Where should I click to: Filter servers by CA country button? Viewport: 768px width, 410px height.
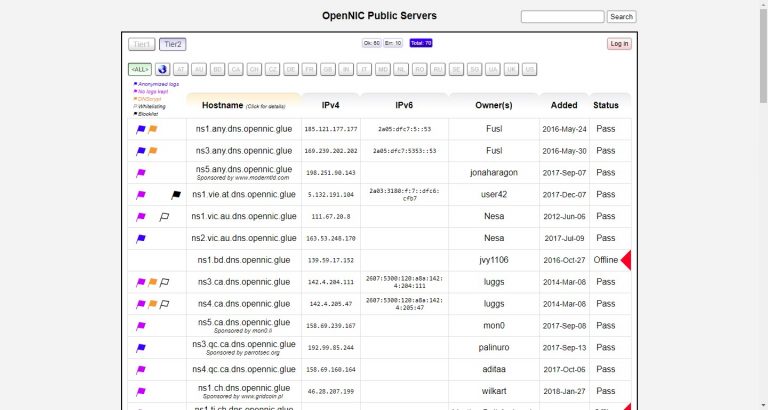[x=236, y=70]
